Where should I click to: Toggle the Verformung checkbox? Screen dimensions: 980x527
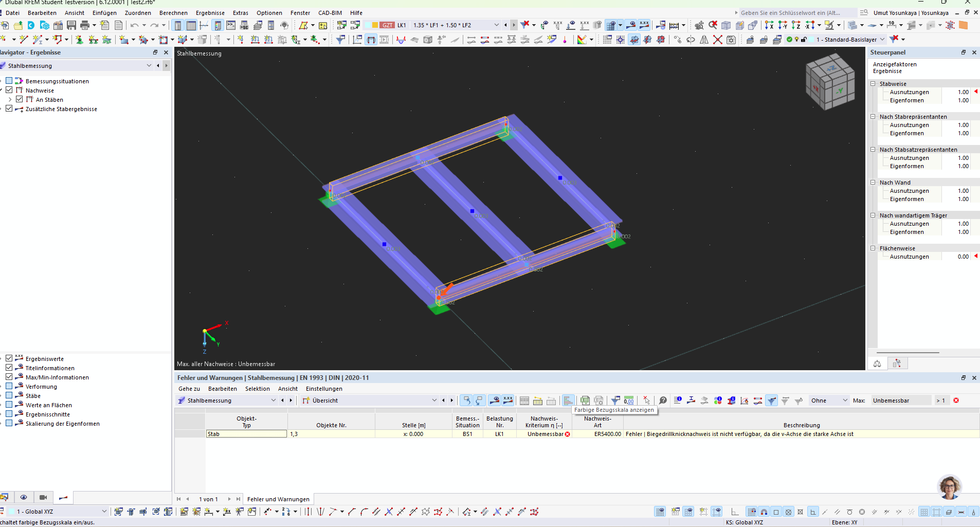9,386
